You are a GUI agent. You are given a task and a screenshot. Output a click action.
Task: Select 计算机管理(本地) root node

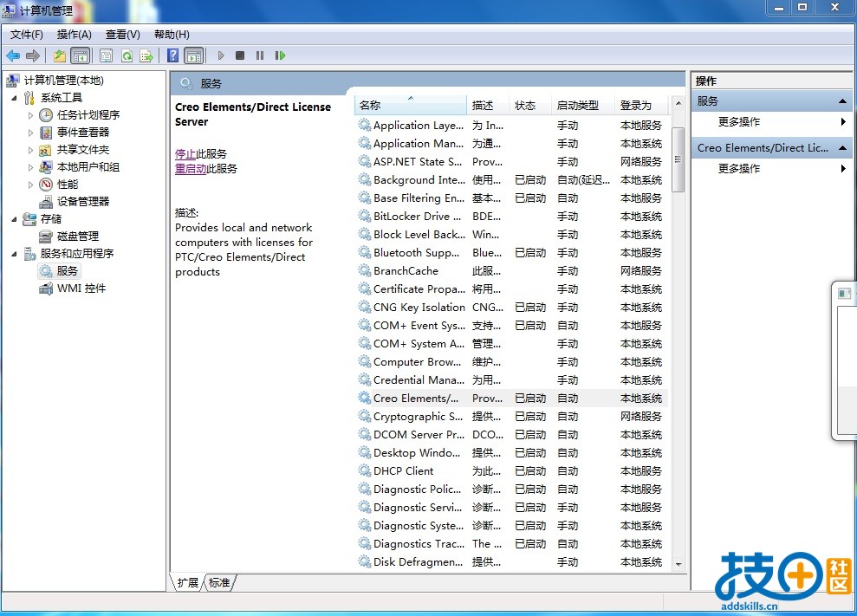click(x=63, y=81)
